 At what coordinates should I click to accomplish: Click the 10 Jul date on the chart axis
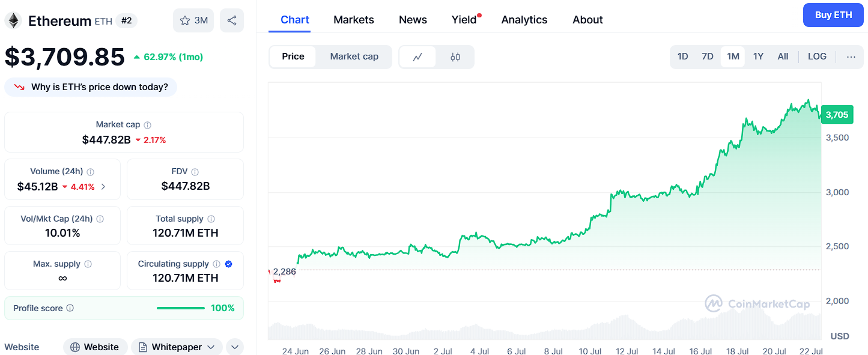click(590, 351)
